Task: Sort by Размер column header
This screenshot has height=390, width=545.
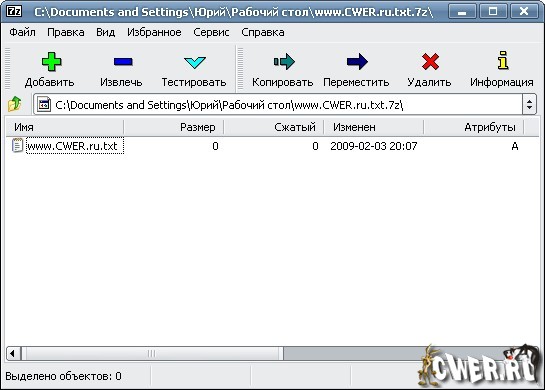Action: 173,127
